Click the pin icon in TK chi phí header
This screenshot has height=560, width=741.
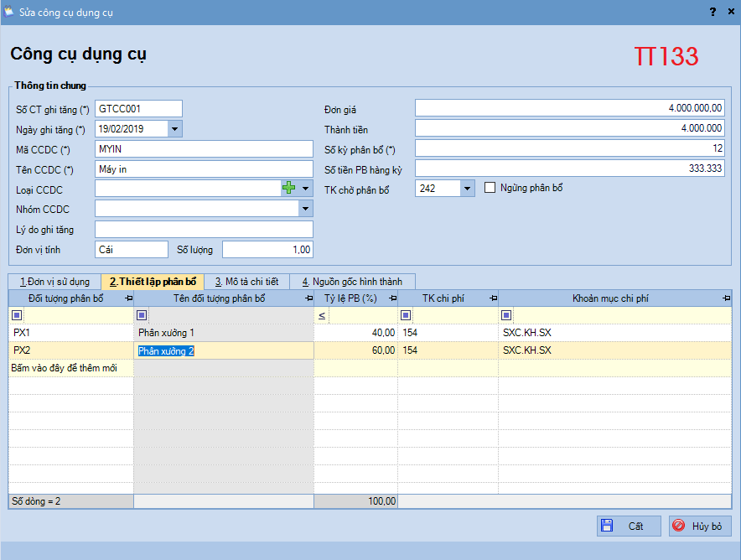coord(492,298)
